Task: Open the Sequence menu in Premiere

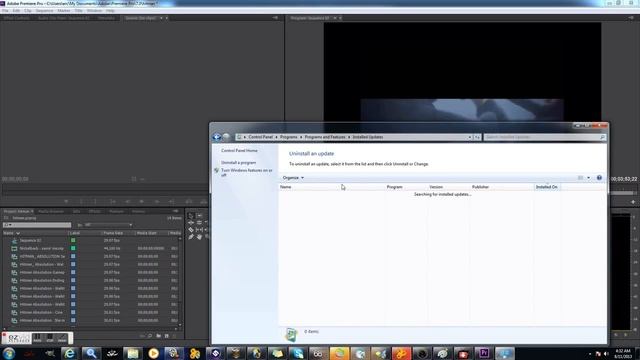Action: [44, 11]
